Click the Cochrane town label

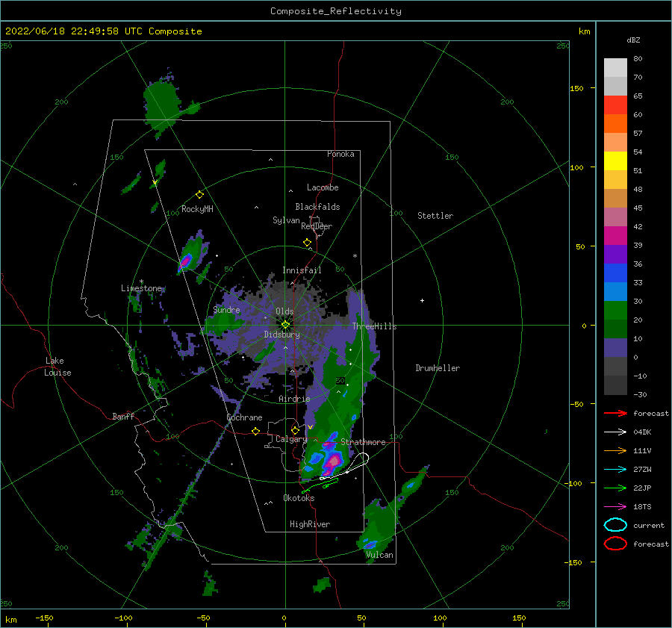tap(244, 417)
